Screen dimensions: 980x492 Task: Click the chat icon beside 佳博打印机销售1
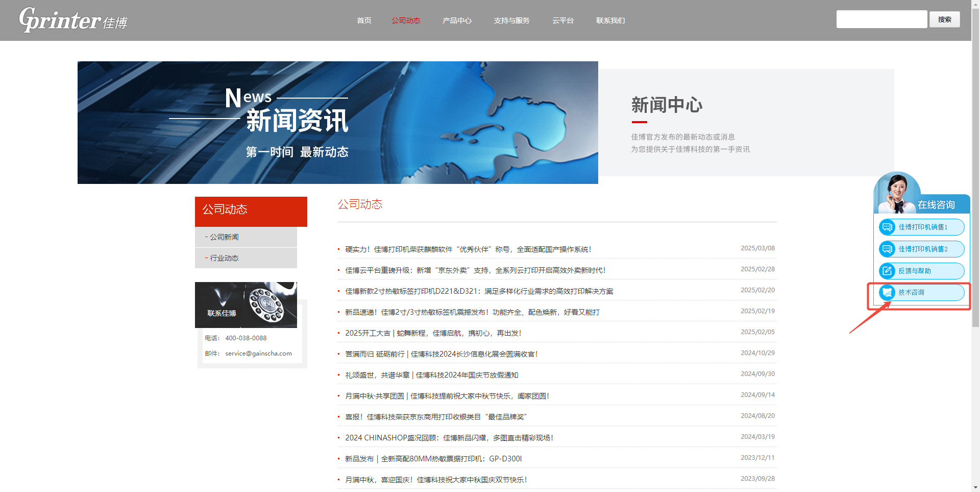[x=887, y=227]
